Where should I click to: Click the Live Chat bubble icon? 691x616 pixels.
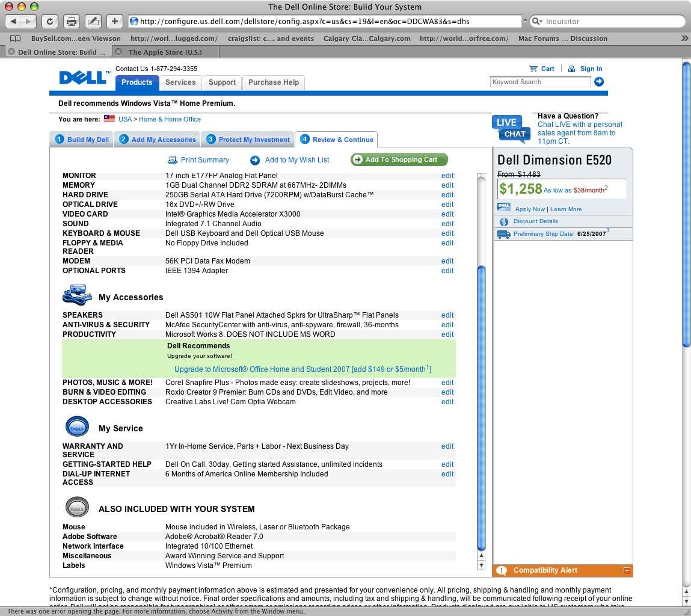(x=511, y=128)
